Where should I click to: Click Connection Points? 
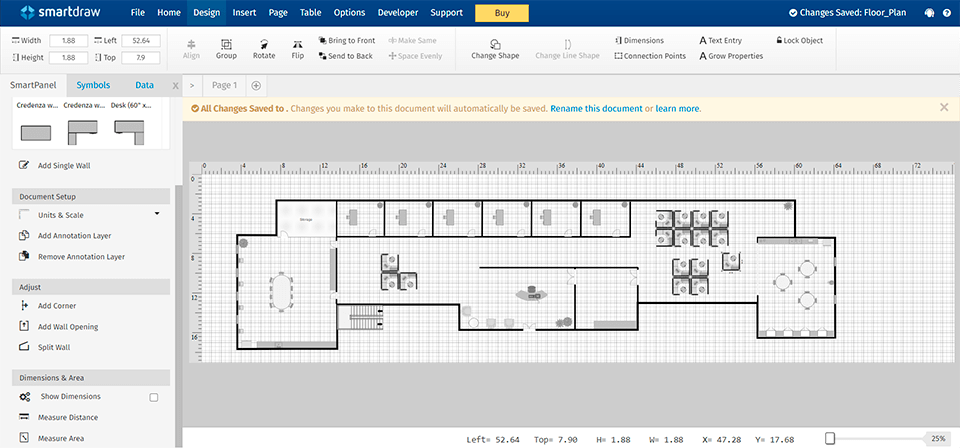click(650, 56)
